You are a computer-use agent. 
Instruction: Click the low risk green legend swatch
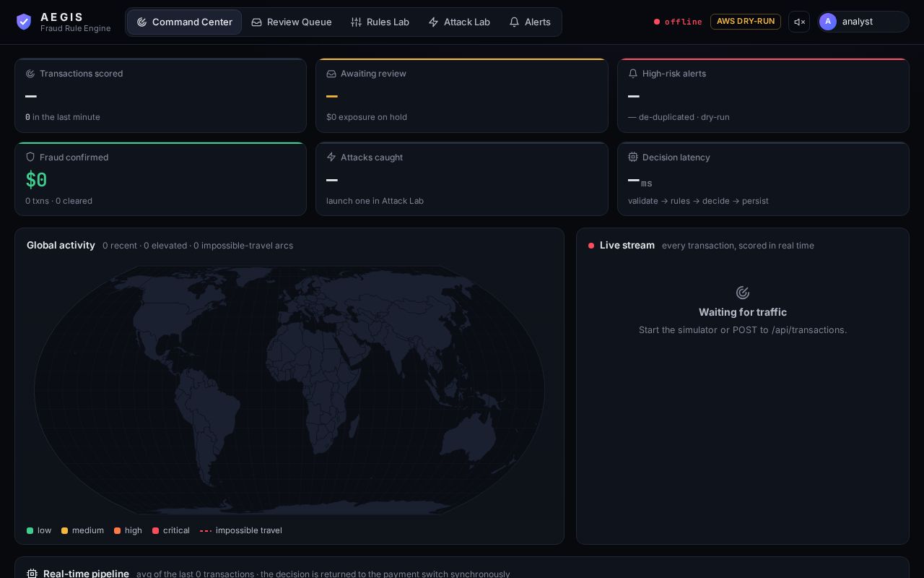pos(30,530)
